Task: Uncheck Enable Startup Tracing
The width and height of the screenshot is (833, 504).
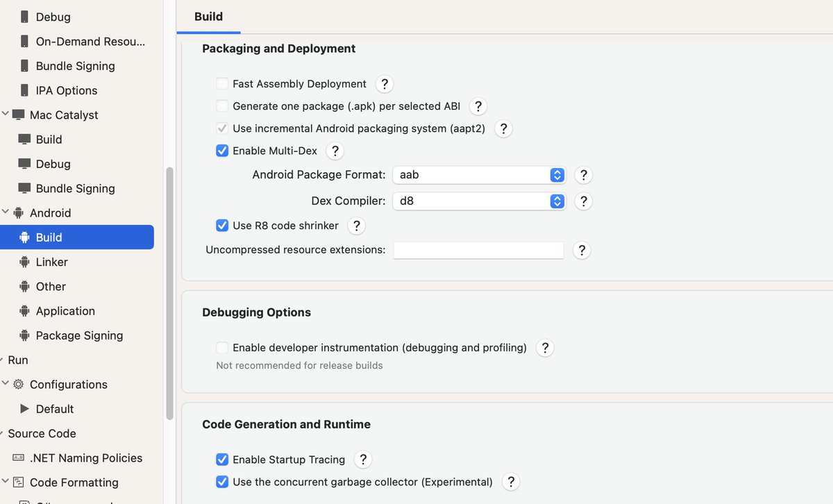Action: [222, 460]
